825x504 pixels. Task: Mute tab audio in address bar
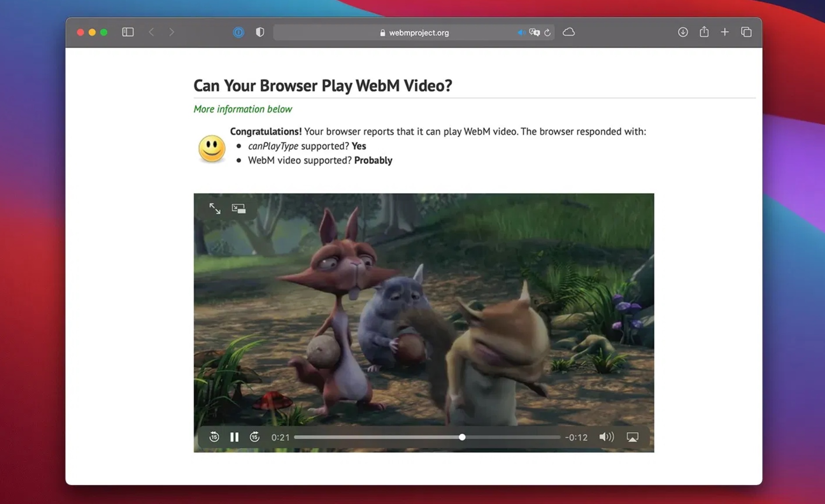tap(521, 33)
